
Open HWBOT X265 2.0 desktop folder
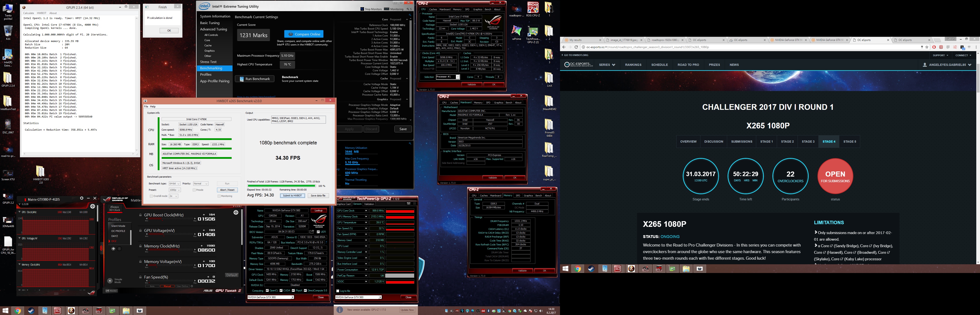(x=41, y=174)
